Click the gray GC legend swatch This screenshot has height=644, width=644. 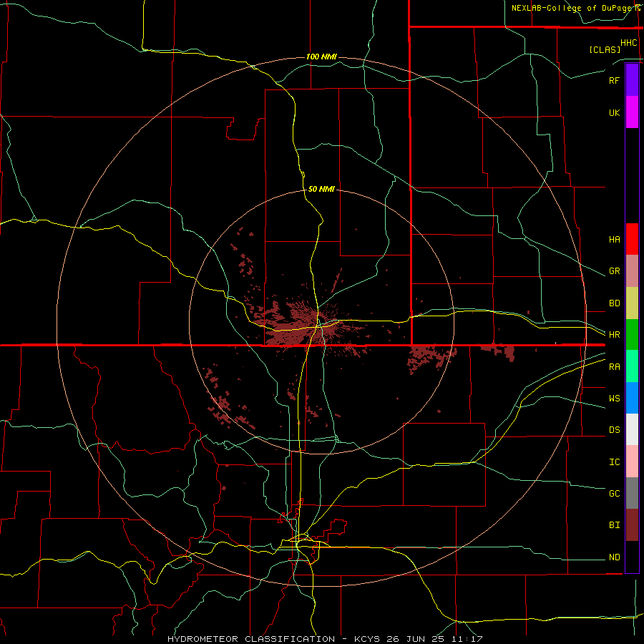632,493
